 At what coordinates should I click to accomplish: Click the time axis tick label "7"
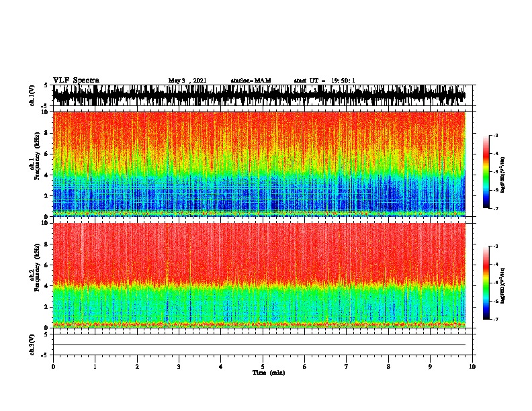point(347,367)
